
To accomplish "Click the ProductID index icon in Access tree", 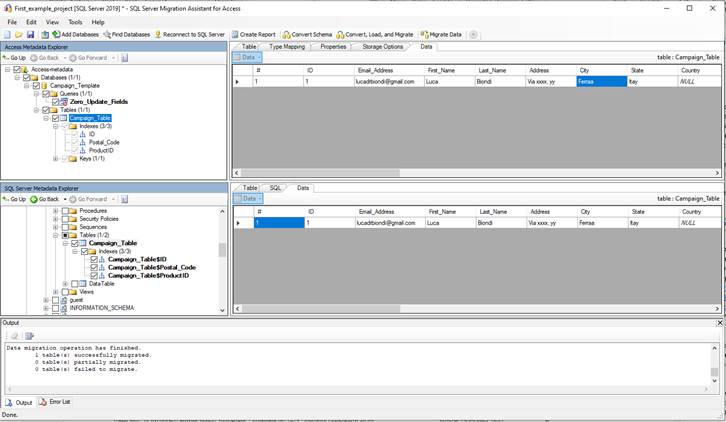I will [82, 151].
